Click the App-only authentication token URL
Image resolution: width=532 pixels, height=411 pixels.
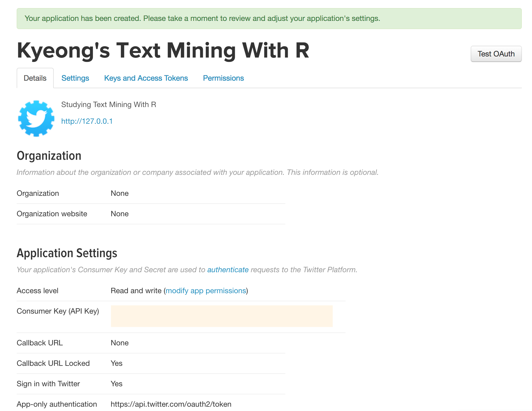click(171, 404)
